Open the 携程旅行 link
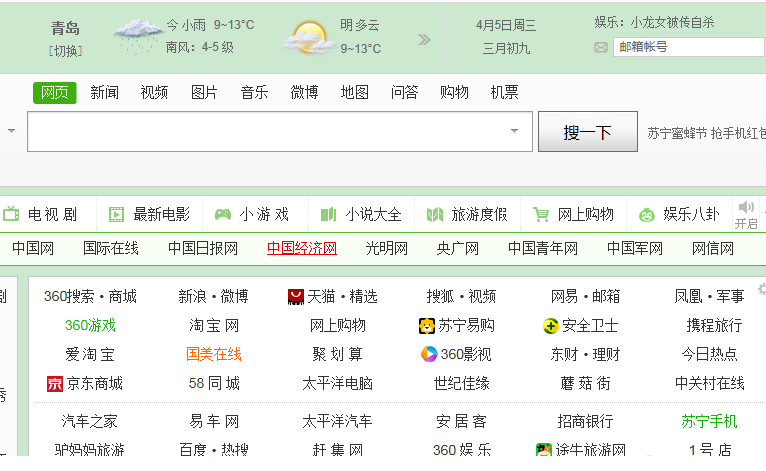The height and width of the screenshot is (471, 766). click(714, 326)
